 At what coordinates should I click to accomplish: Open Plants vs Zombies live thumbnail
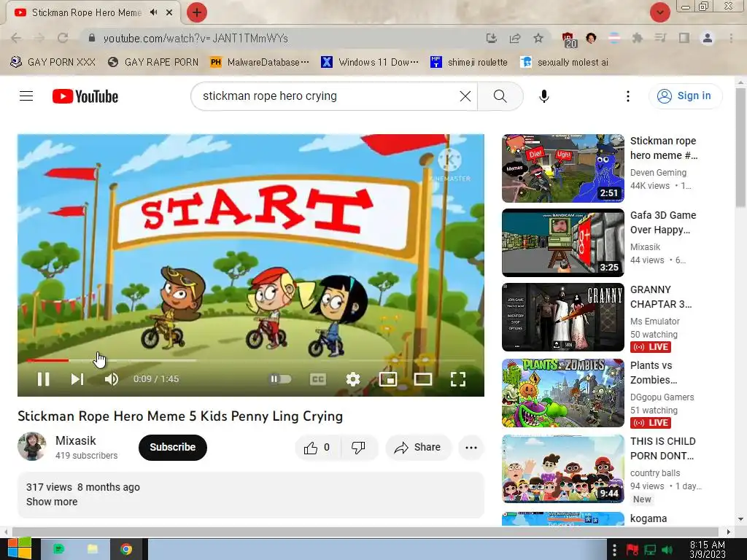tap(562, 393)
